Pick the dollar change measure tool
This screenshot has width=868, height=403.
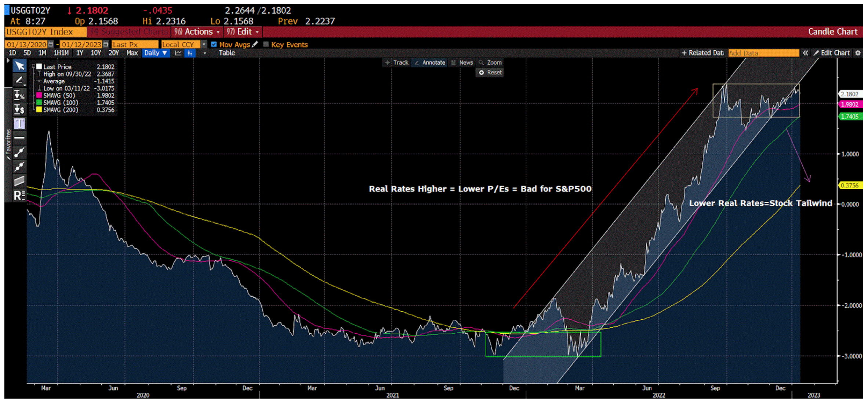click(19, 109)
